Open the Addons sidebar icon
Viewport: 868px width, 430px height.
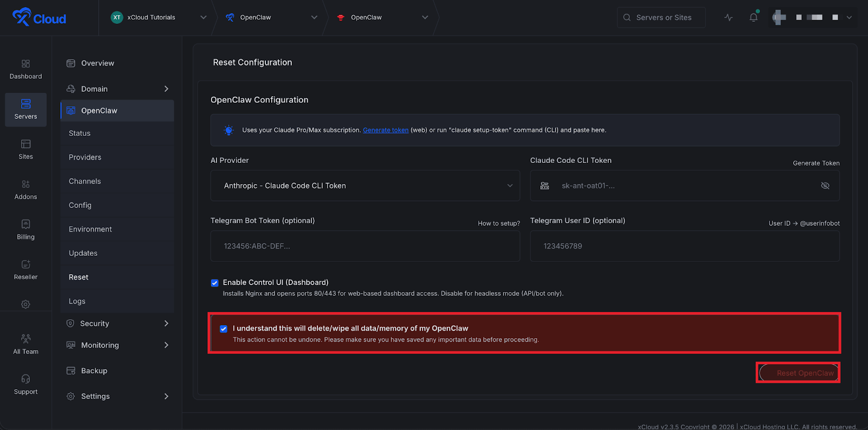(25, 184)
